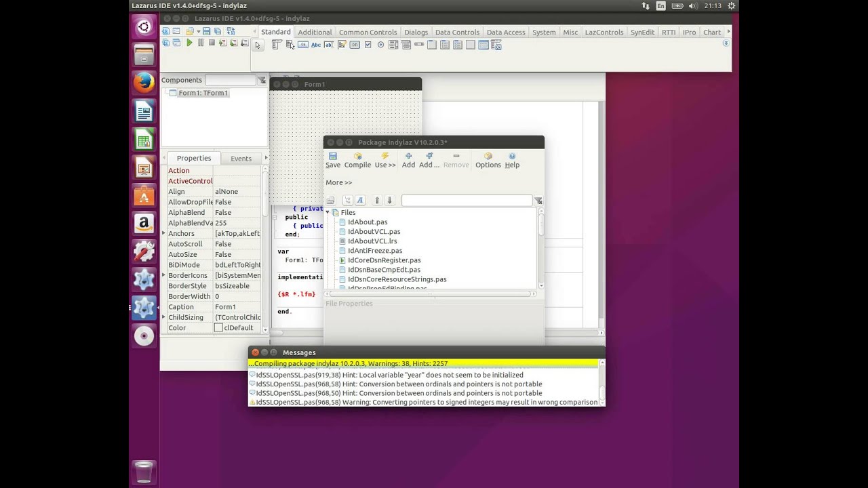Open the Data Access palette tab
Viewport: 868px width, 488px height.
pyautogui.click(x=505, y=32)
